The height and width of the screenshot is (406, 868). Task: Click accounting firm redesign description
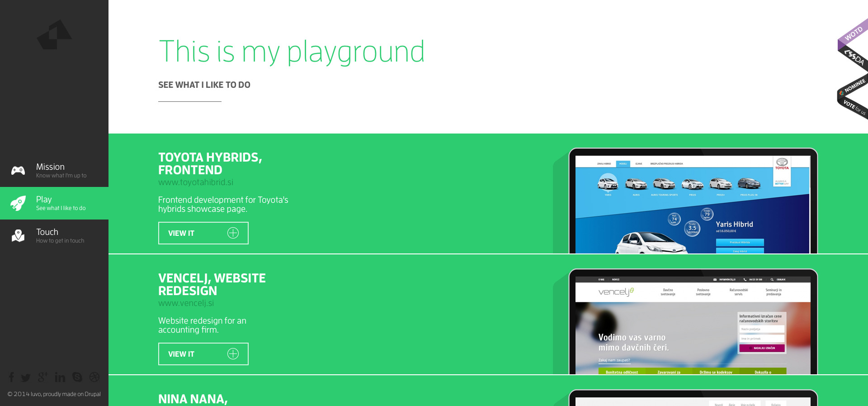pyautogui.click(x=202, y=325)
